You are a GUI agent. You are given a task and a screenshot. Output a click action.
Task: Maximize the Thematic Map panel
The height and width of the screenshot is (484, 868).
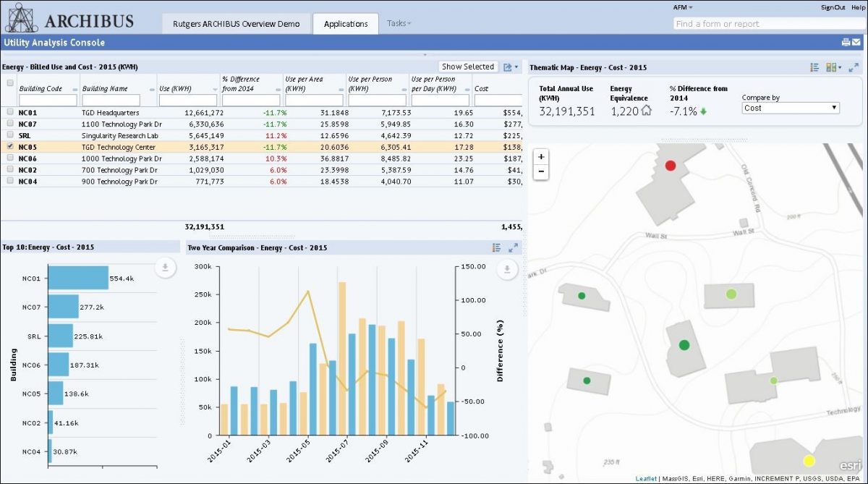[854, 67]
